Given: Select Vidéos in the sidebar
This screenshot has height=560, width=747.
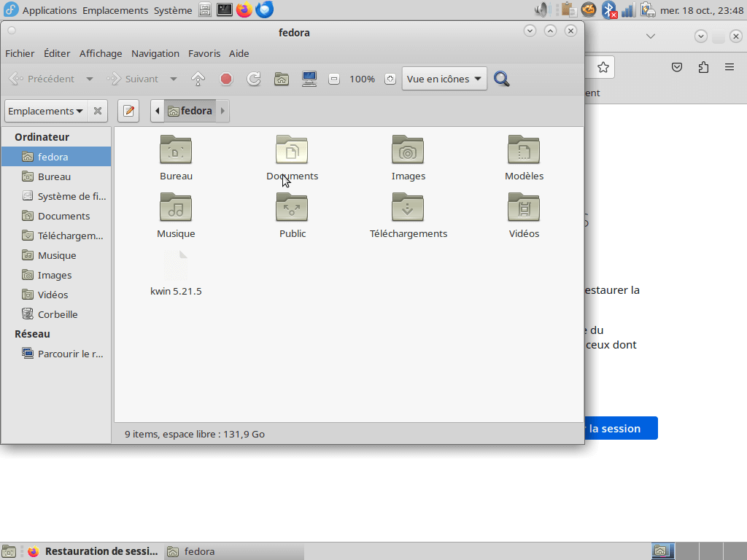Looking at the screenshot, I should (x=56, y=295).
